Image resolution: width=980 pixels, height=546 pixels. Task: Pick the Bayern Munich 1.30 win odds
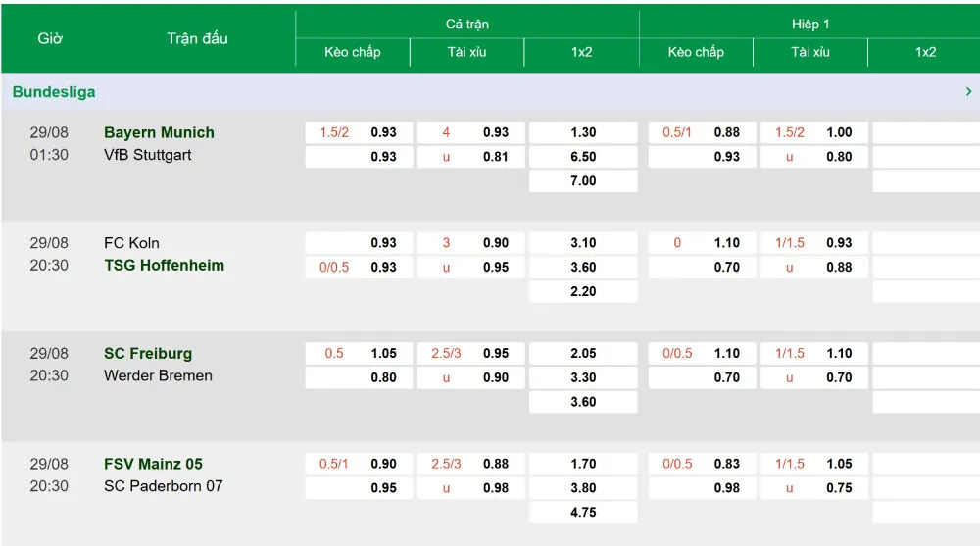(583, 132)
